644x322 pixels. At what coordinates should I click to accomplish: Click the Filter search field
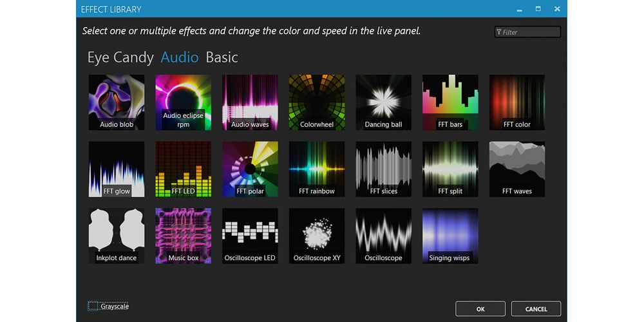(527, 32)
